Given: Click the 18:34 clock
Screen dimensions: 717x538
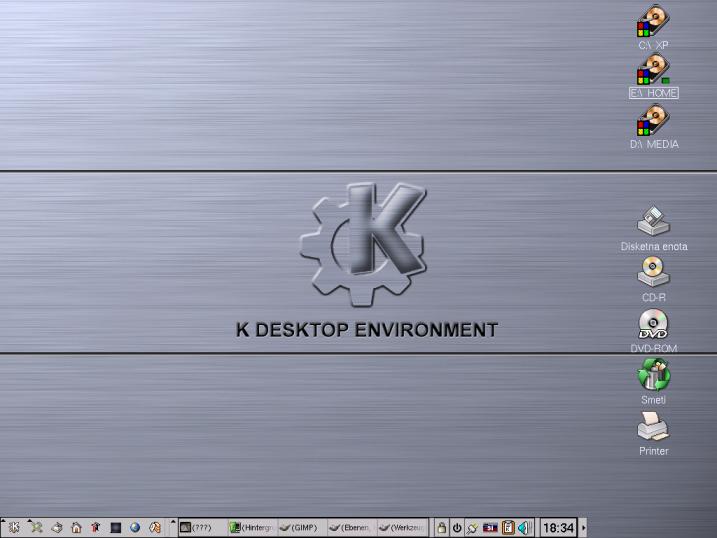Looking at the screenshot, I should point(558,528).
